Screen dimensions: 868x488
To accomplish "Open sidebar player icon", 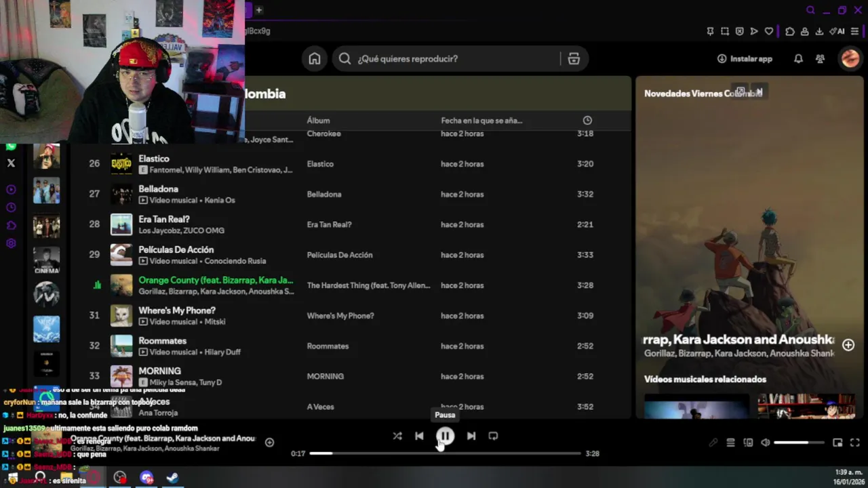I will [11, 190].
